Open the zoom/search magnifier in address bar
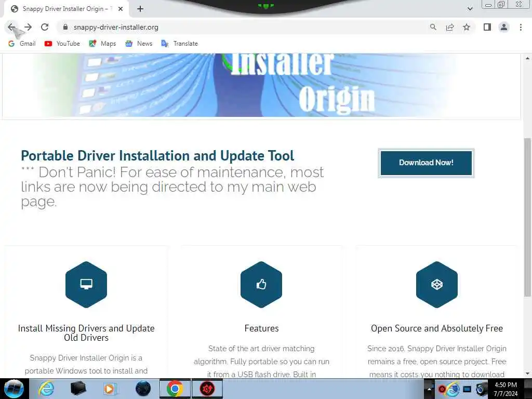The image size is (532, 399). (x=433, y=27)
